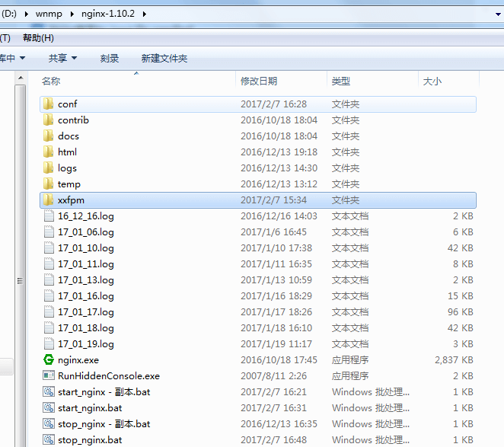The width and height of the screenshot is (504, 447).
Task: Click the 17_01_06.log file icon
Action: [49, 231]
